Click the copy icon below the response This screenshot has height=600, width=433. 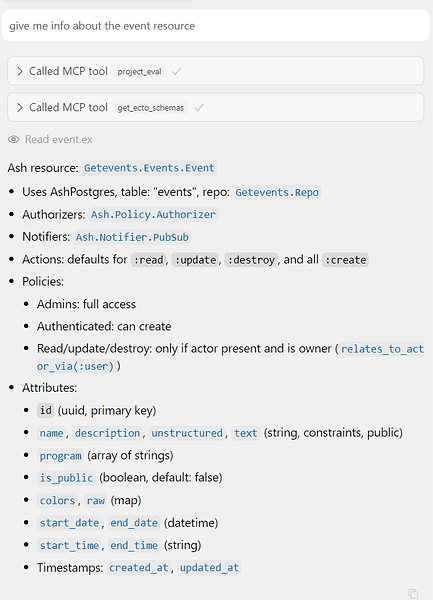coord(413,593)
